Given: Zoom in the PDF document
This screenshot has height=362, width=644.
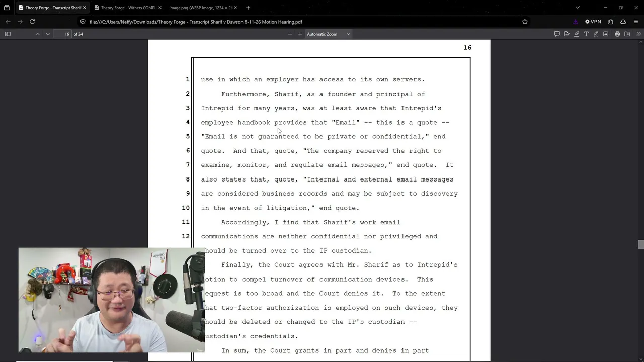Looking at the screenshot, I should pos(300,34).
